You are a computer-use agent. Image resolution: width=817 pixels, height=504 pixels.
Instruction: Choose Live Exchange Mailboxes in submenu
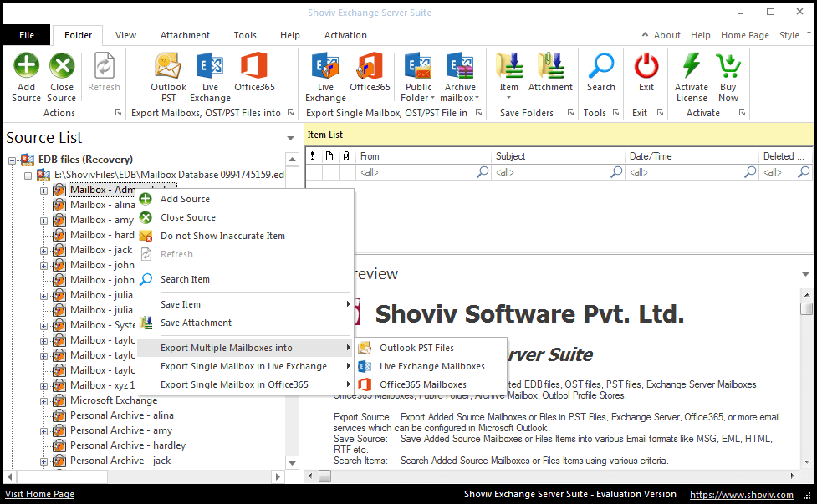[431, 366]
